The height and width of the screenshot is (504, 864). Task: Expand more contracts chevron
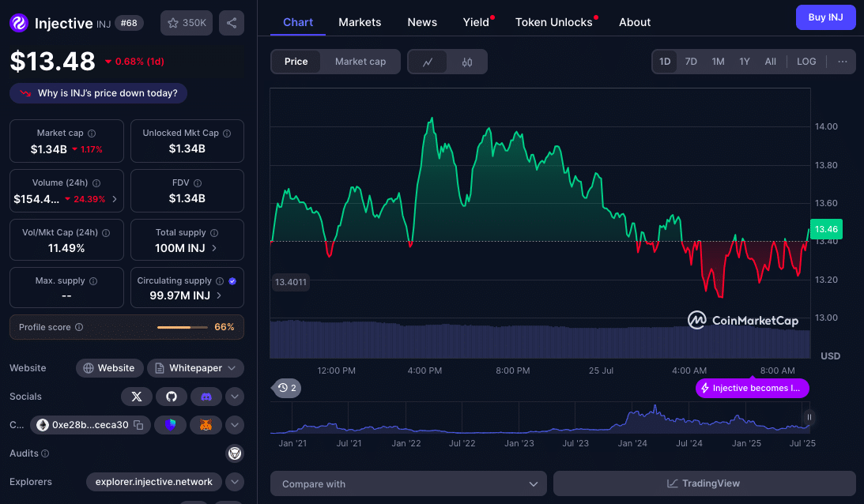pyautogui.click(x=235, y=425)
